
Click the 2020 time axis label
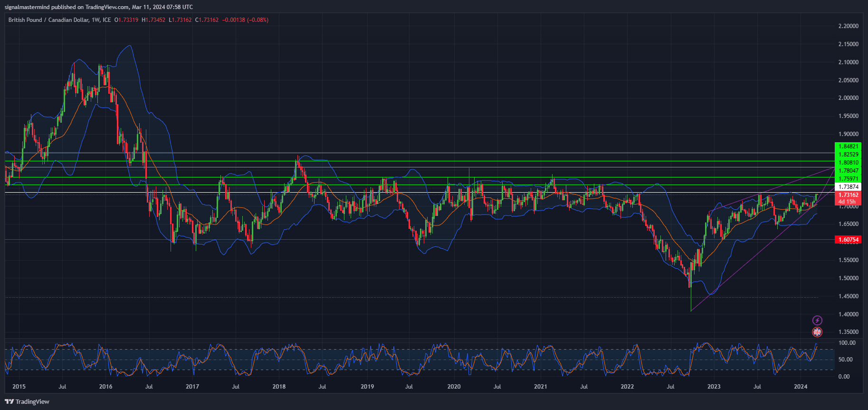coord(454,387)
